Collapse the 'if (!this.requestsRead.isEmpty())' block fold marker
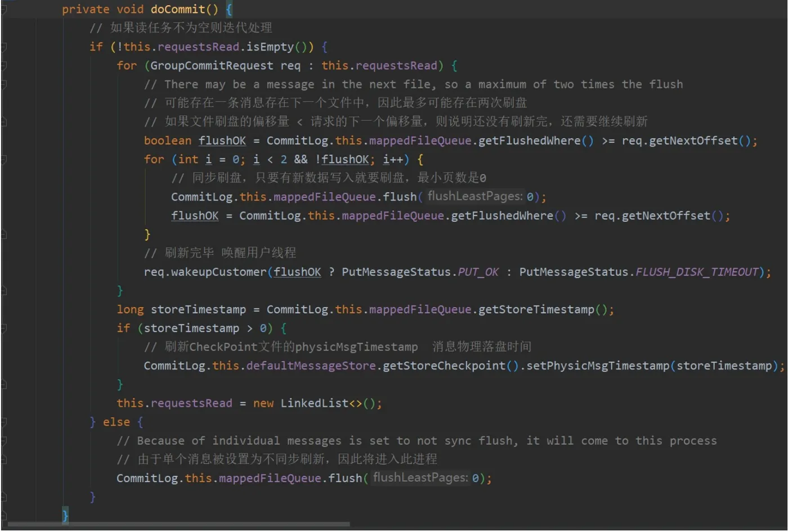The image size is (788, 532). pyautogui.click(x=3, y=47)
